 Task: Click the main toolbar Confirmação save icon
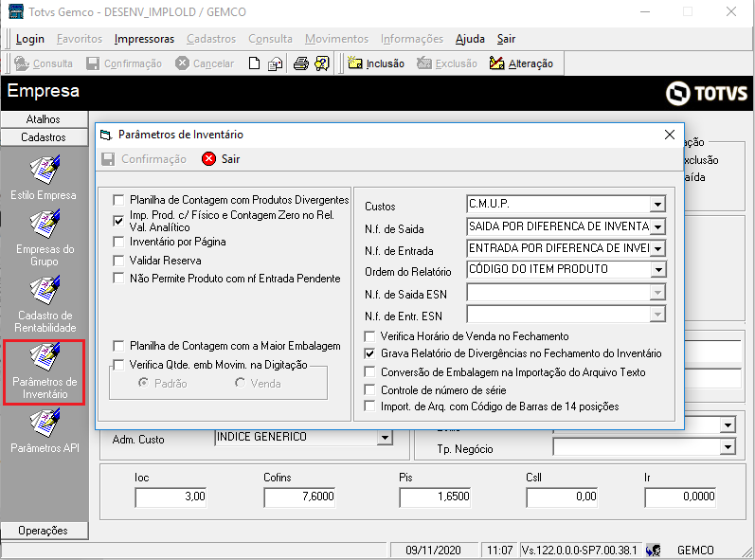pyautogui.click(x=93, y=63)
